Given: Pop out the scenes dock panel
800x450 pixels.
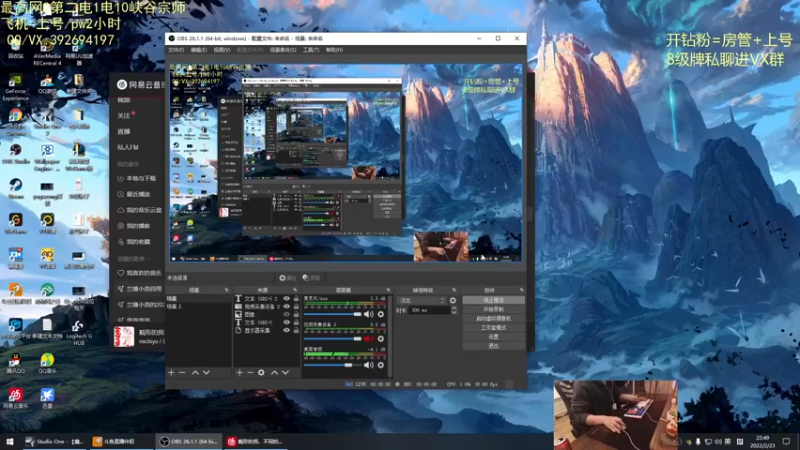Looking at the screenshot, I should [227, 290].
